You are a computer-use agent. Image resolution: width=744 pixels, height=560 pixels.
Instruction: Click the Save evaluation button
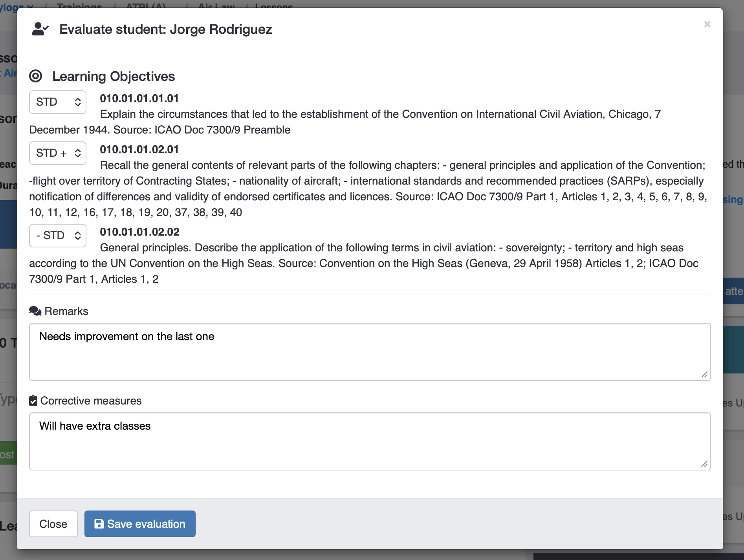[140, 523]
